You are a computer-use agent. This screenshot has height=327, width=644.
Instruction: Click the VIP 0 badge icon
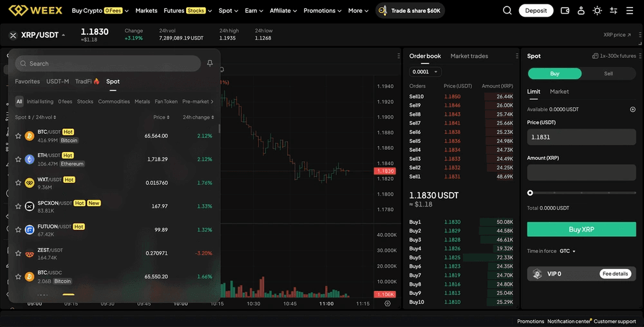coord(537,274)
